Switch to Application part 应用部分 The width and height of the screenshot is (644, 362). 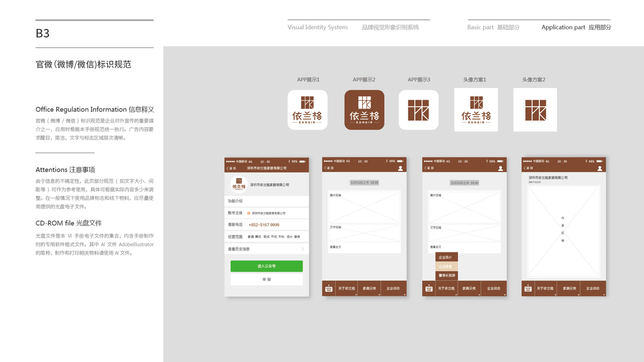[576, 27]
